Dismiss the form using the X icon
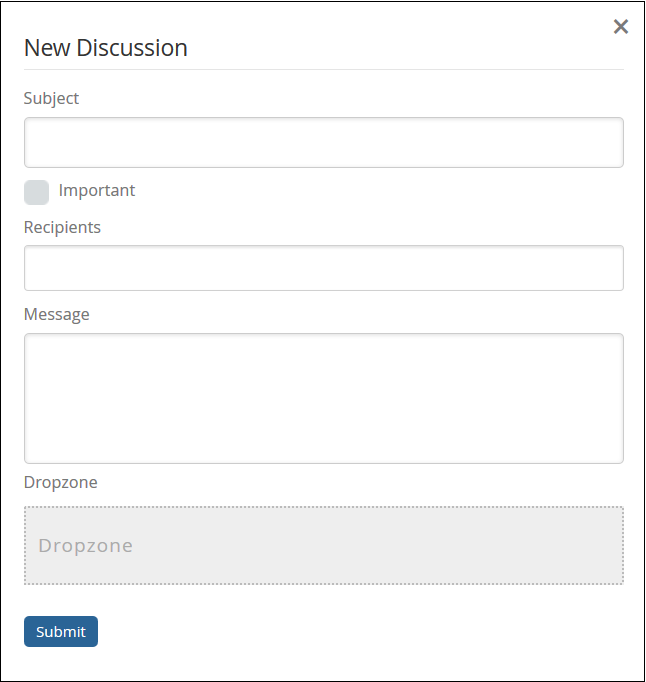Image resolution: width=646 pixels, height=682 pixels. pos(621,27)
